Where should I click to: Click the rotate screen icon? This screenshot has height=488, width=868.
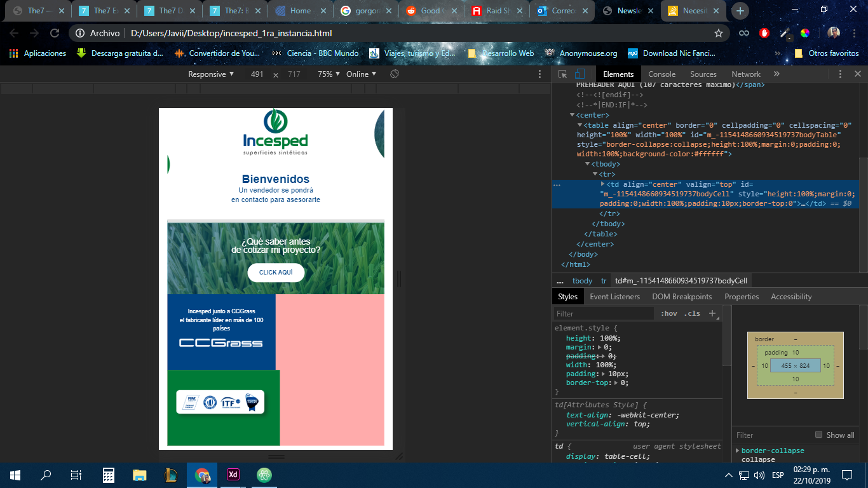coord(395,74)
